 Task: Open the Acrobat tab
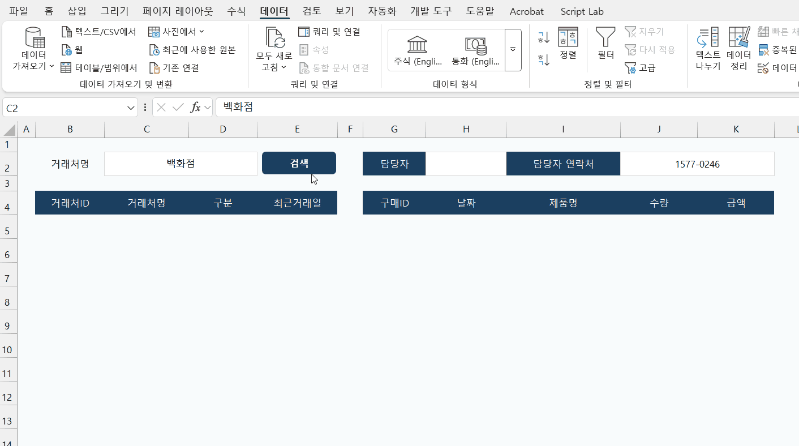tap(526, 11)
